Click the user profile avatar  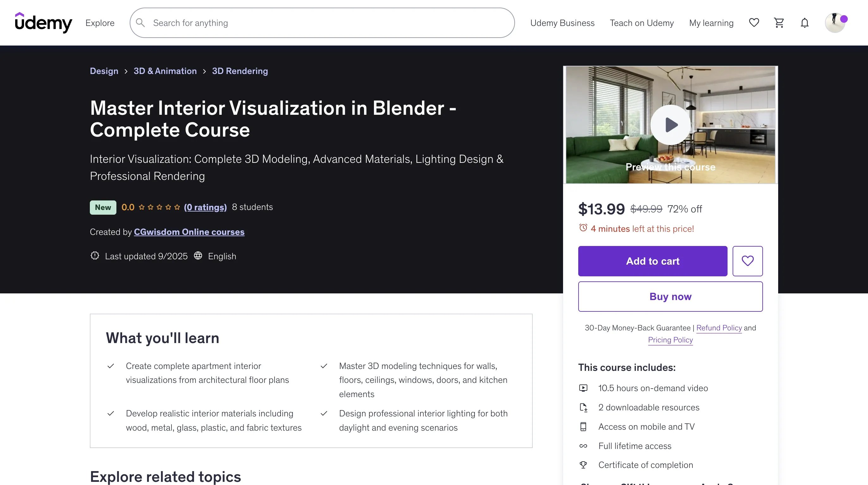coord(835,22)
